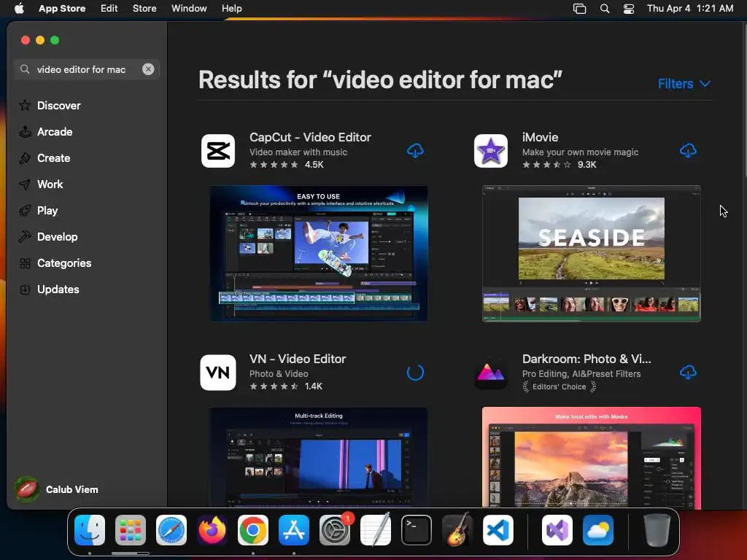
Task: Open the App Store menu
Action: click(x=62, y=8)
